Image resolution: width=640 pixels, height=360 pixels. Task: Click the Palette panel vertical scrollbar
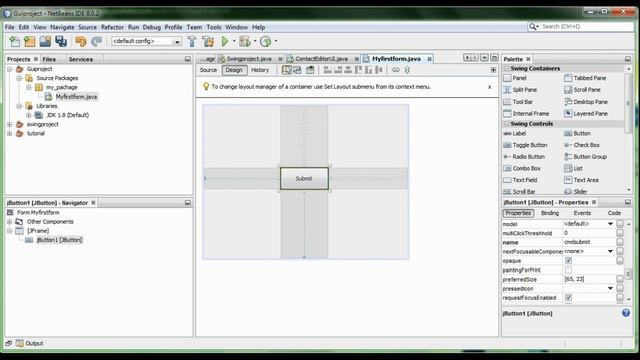click(x=628, y=102)
